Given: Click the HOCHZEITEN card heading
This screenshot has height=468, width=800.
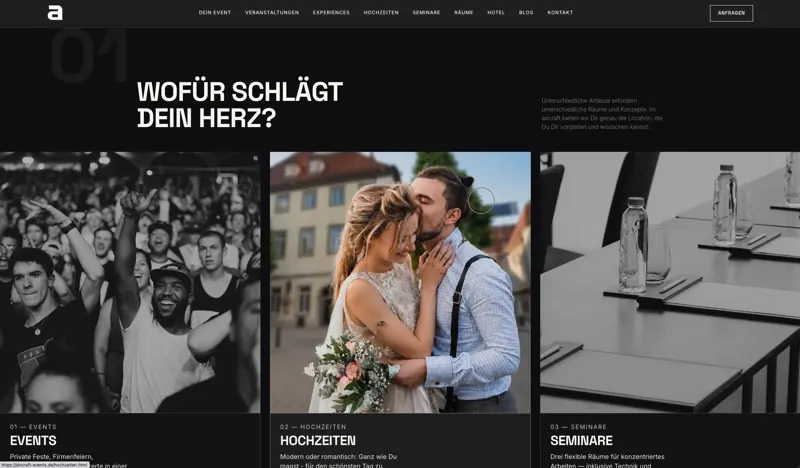Looking at the screenshot, I should click(x=318, y=440).
